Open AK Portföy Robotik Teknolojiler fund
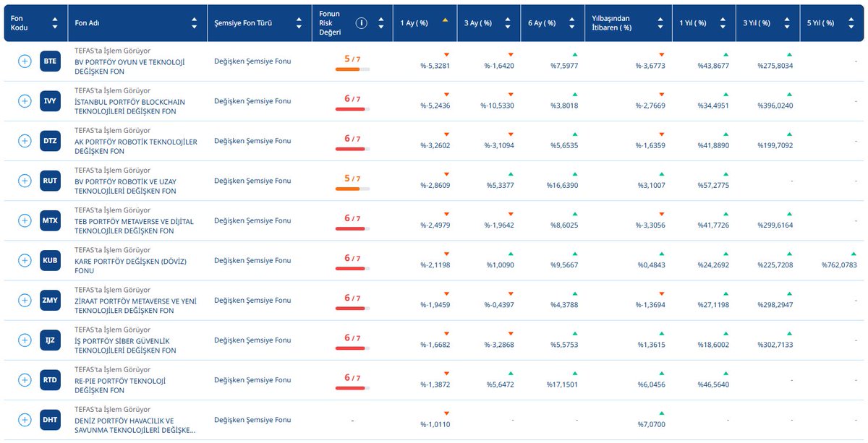Viewport: 868px width, 443px height. click(x=135, y=146)
